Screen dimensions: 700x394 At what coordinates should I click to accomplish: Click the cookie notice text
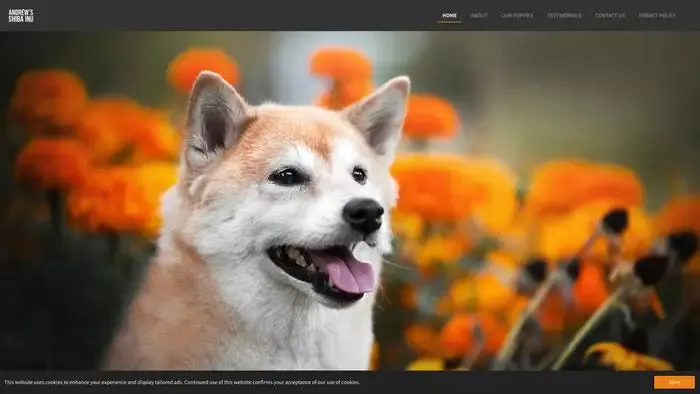tap(182, 382)
